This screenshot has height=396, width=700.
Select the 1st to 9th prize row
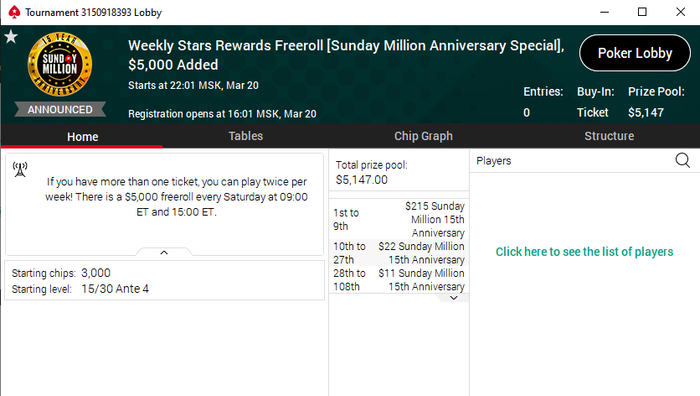point(399,219)
